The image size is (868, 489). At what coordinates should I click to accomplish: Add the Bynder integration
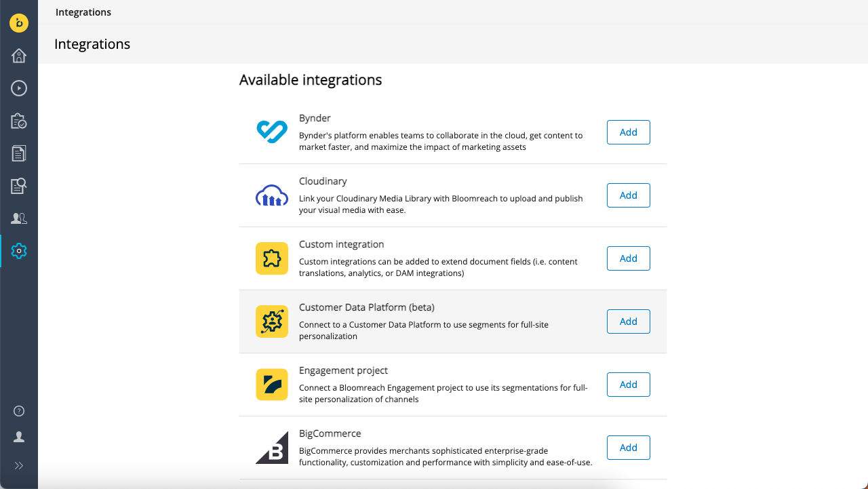pyautogui.click(x=628, y=132)
